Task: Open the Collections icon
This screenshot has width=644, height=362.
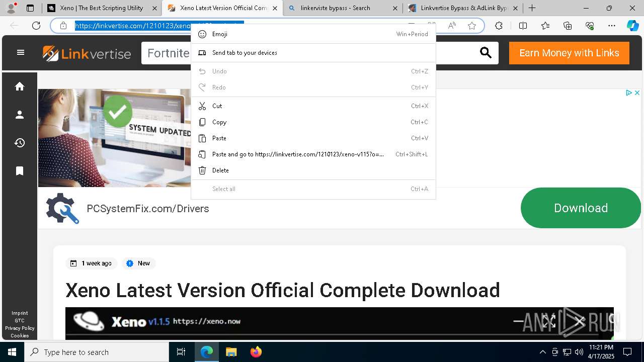Action: 568,26
